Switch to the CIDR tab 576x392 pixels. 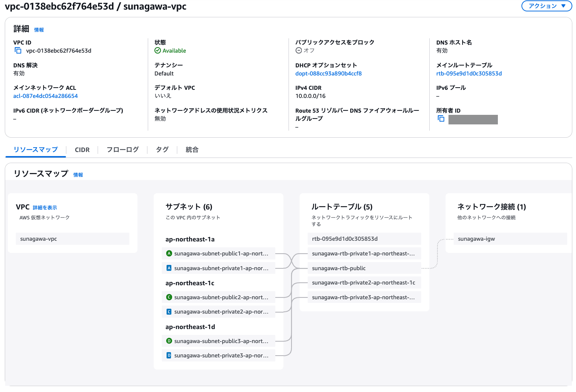(82, 150)
